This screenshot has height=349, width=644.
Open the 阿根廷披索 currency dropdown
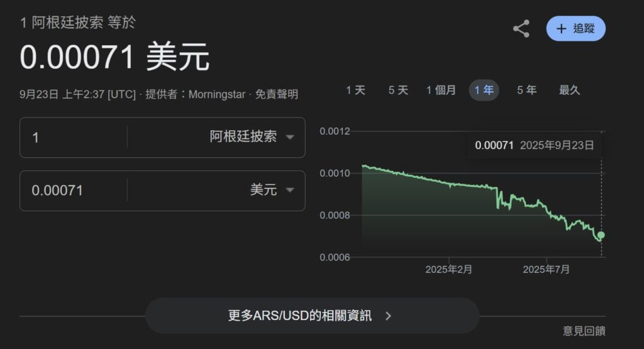coord(252,137)
